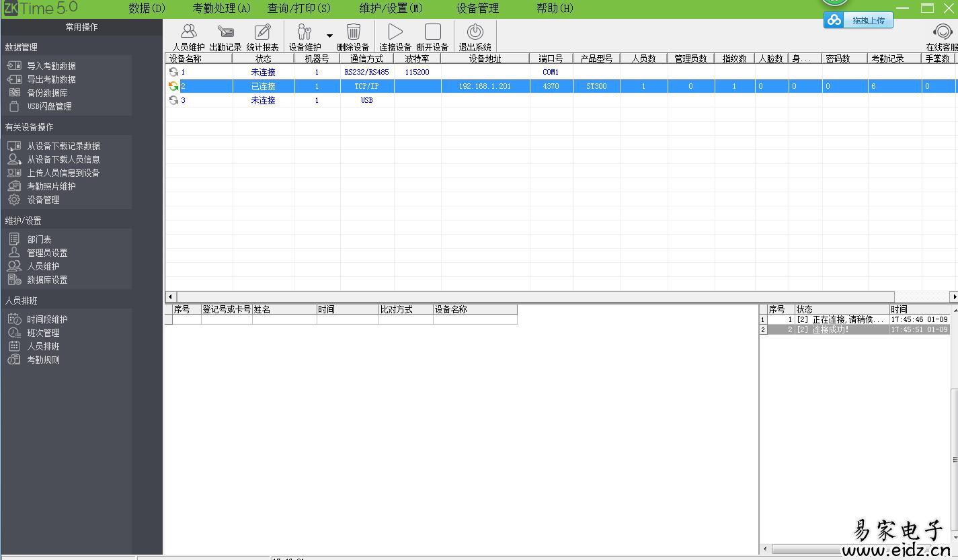Select 导入考勤数据 in the sidebar

tap(51, 66)
